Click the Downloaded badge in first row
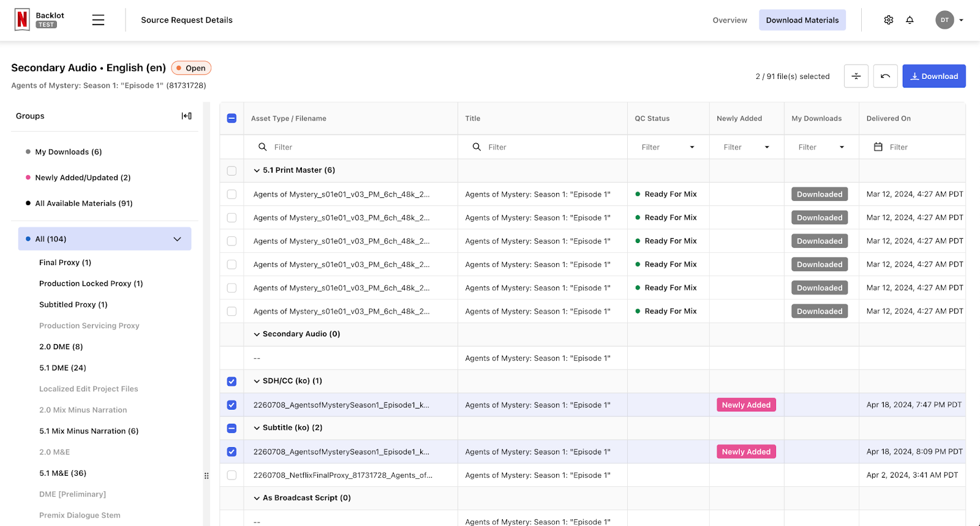Screen dimensions: 980x526 point(820,194)
